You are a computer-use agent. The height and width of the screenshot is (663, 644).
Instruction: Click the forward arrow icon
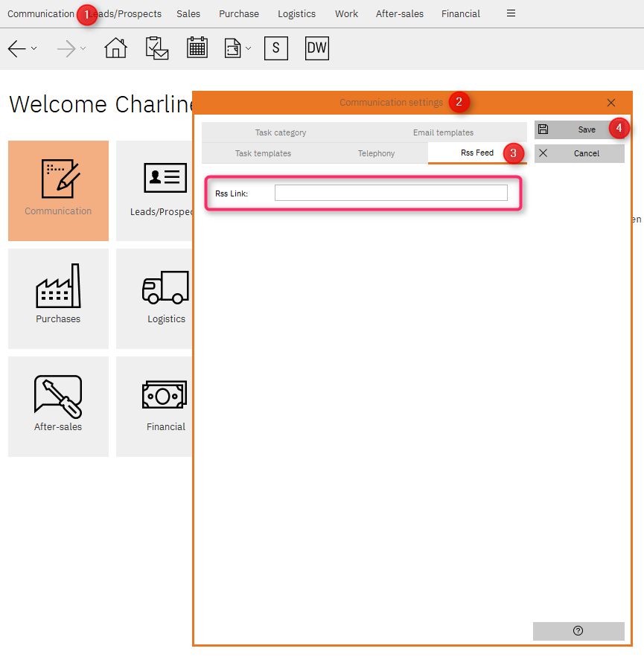(x=66, y=48)
